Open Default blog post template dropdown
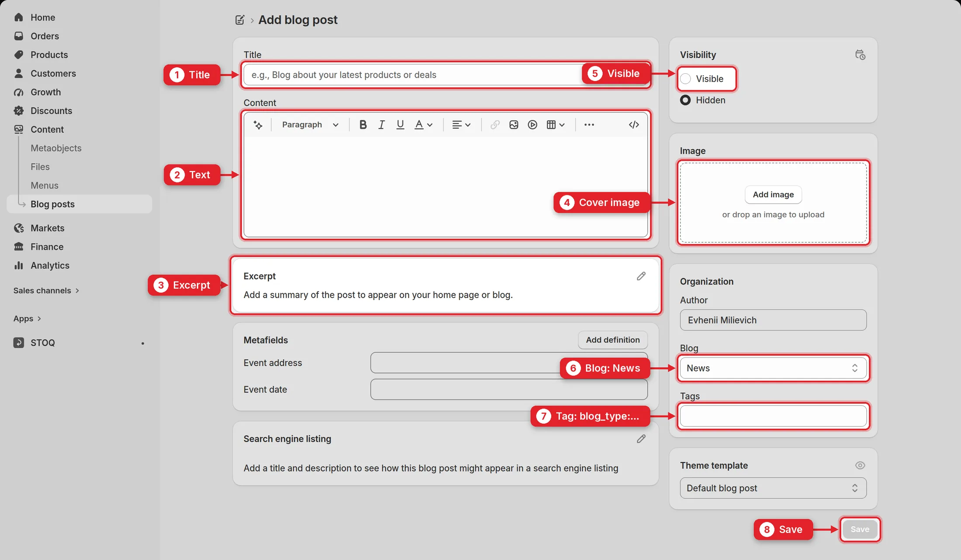This screenshot has width=961, height=560. click(x=773, y=488)
